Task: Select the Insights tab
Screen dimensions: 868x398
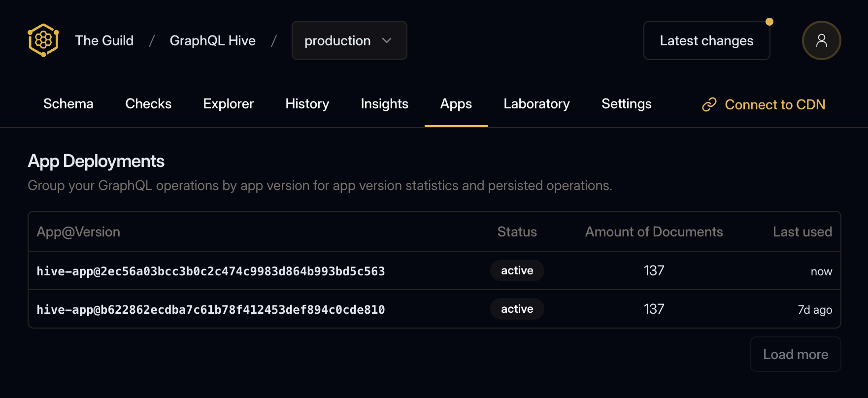Action: pyautogui.click(x=384, y=104)
